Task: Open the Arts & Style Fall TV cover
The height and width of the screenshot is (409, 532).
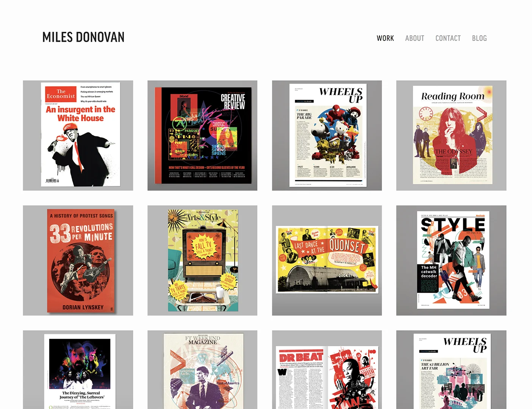Action: [x=202, y=261]
